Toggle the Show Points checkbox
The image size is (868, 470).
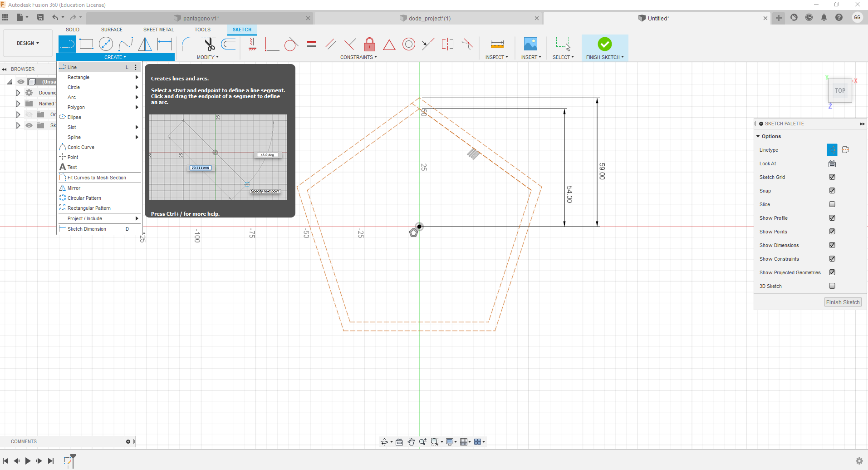[x=832, y=232]
